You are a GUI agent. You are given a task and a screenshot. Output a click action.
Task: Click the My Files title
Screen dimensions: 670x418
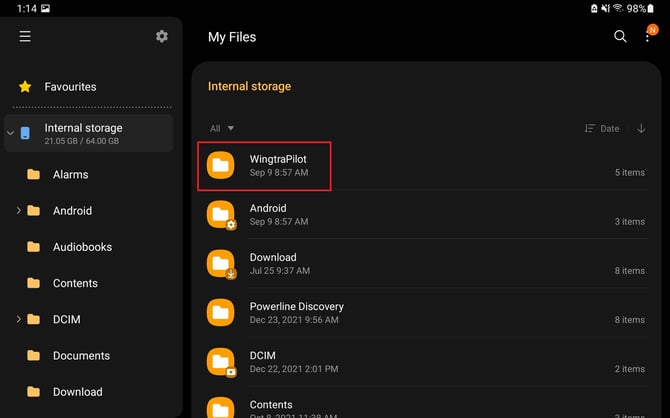232,37
